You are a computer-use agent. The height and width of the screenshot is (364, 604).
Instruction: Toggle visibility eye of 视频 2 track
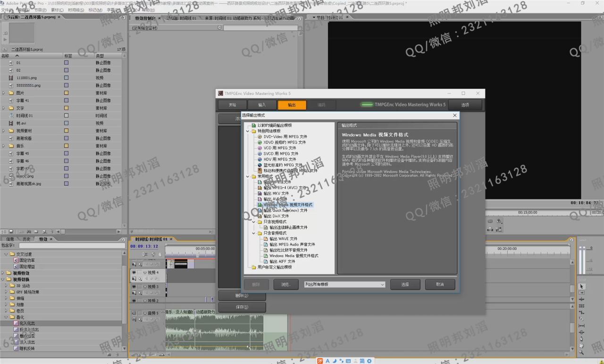coord(134,300)
